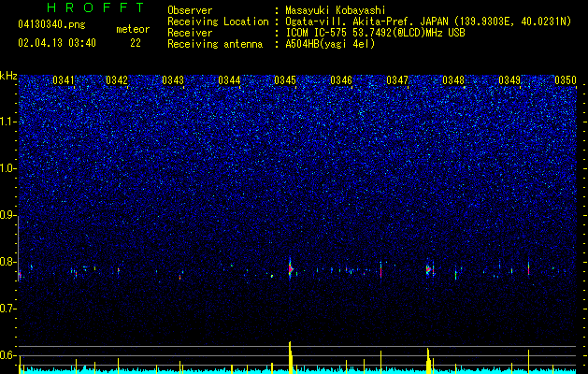Image resolution: width=588 pixels, height=374 pixels.
Task: Click the A504HB(yagi 4el) antenna text
Action: (330, 44)
